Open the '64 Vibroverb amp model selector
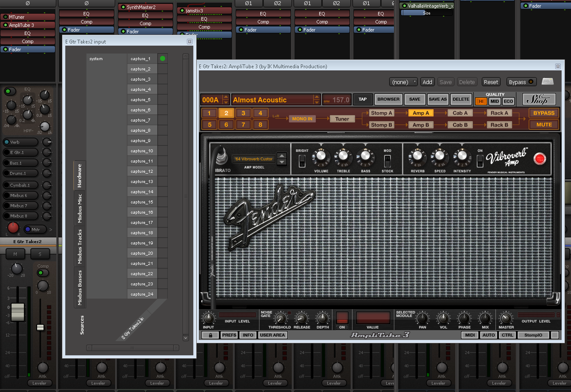Viewport: 571px width, 392px height. [x=282, y=159]
